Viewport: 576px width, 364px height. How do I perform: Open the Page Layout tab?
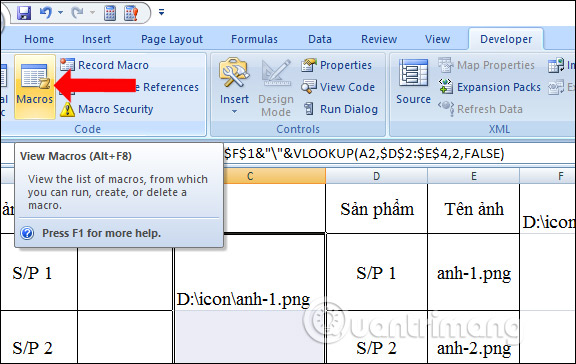(172, 39)
